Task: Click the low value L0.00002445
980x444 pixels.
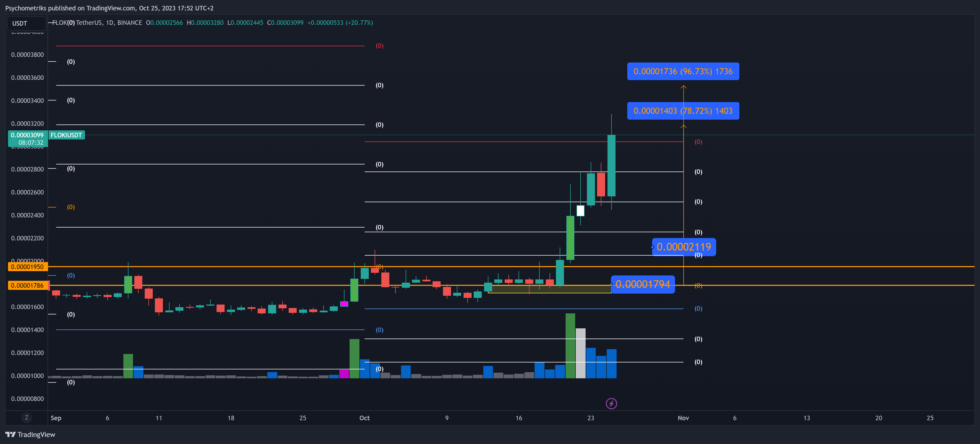Action: [x=245, y=23]
